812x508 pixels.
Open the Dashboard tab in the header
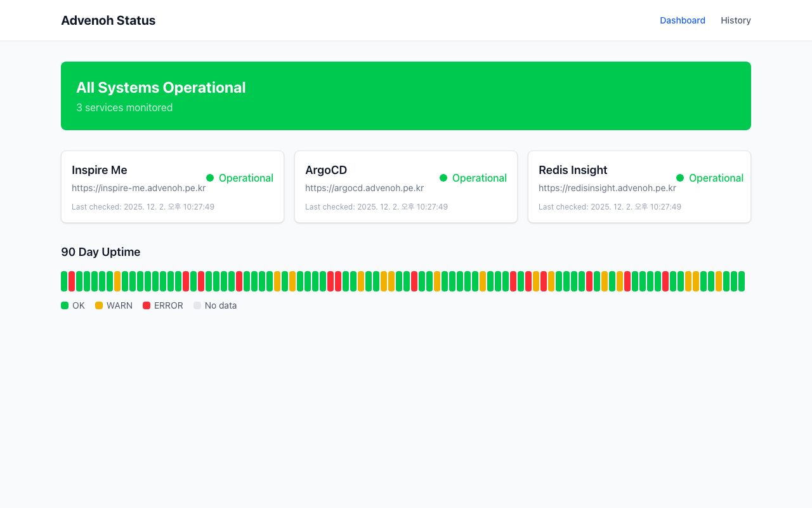[x=683, y=20]
